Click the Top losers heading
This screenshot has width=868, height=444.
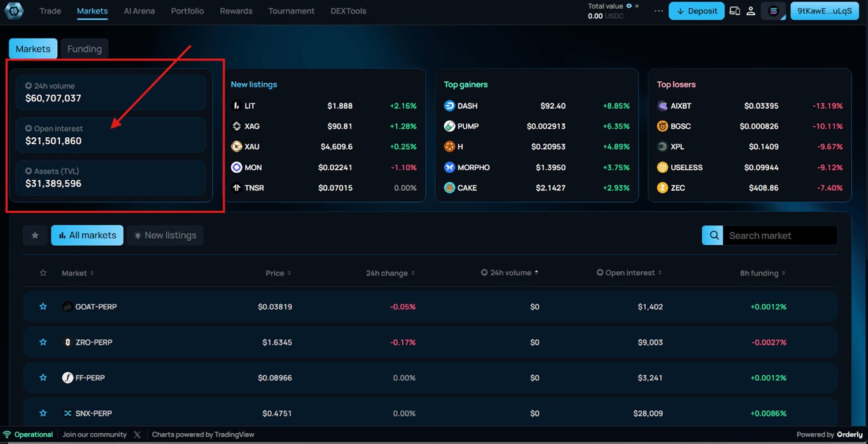(676, 84)
